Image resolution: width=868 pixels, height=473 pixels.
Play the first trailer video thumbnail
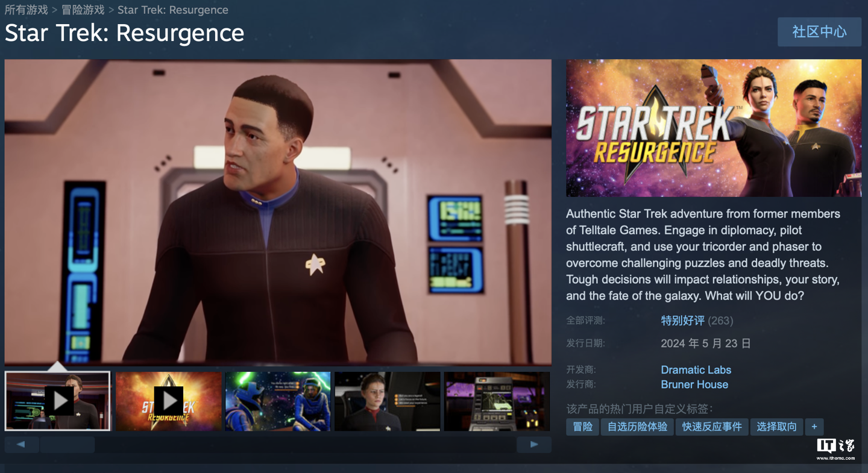58,401
